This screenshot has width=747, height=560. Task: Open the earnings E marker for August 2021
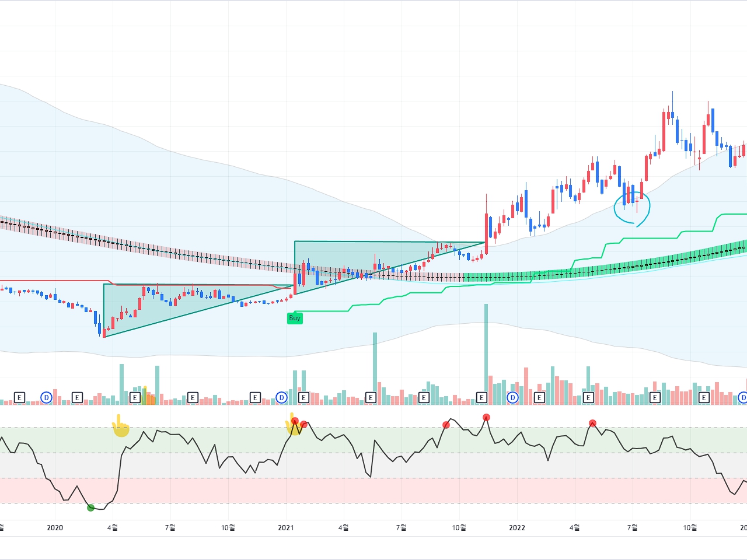coord(424,398)
